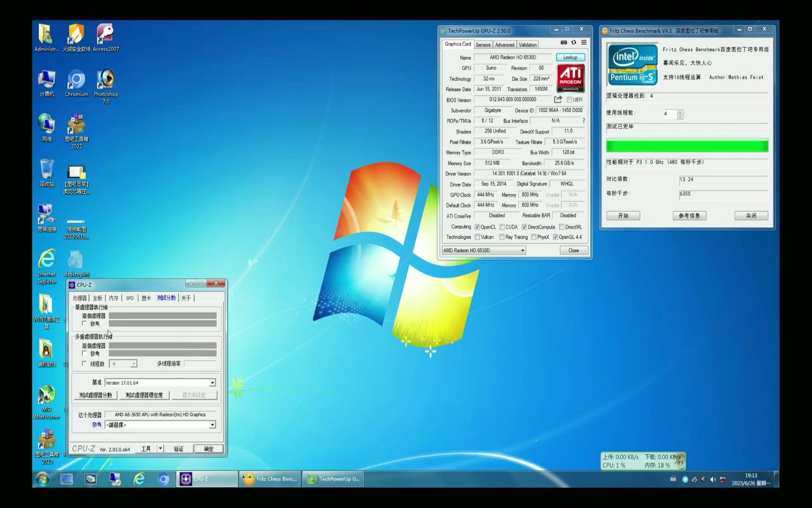Click the 测試處理器穩定度 stress button

(x=144, y=395)
